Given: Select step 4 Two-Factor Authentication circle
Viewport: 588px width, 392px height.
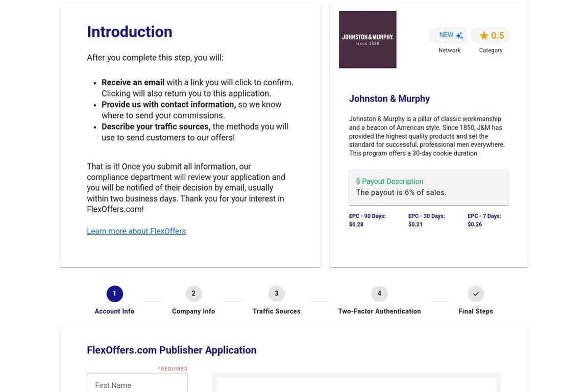Looking at the screenshot, I should [x=379, y=293].
